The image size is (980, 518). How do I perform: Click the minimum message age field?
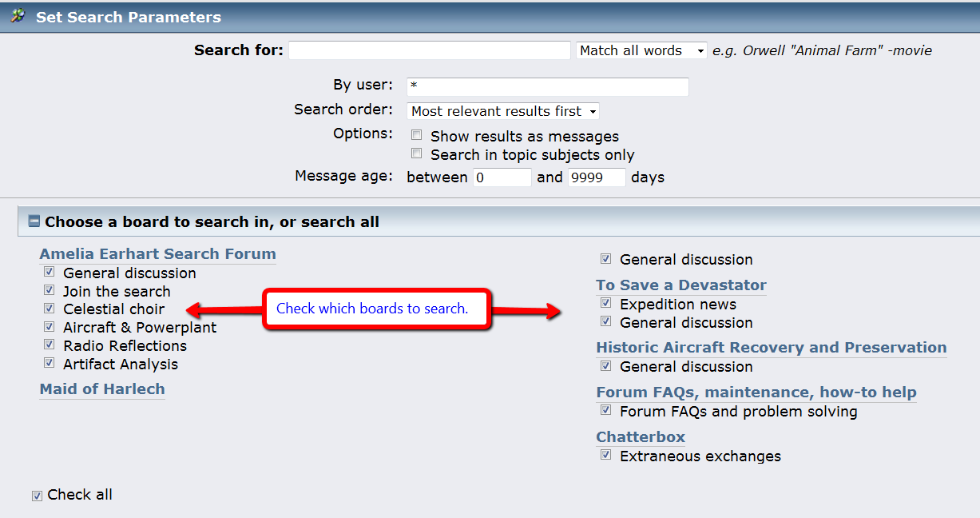tap(502, 177)
